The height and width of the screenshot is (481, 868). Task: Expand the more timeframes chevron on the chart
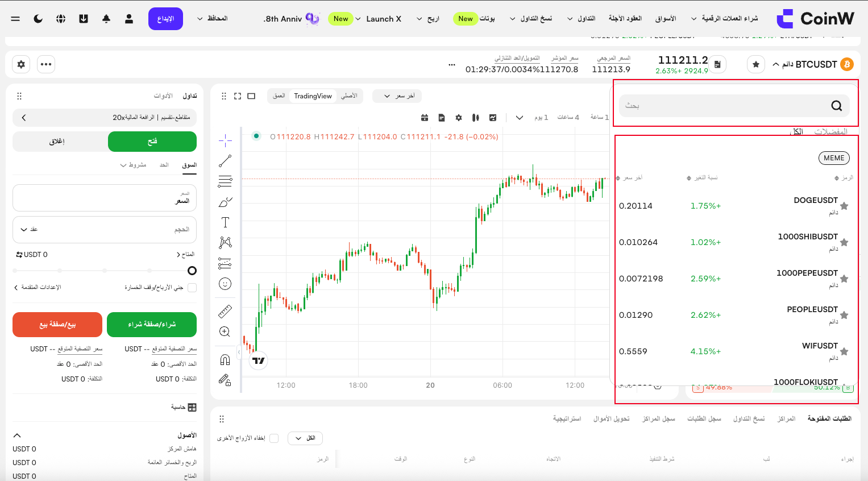519,118
